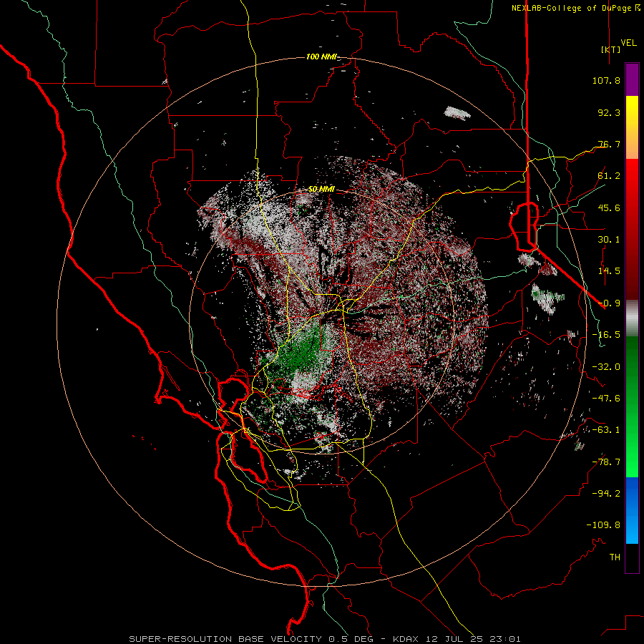Click the -32.0 velocity scale value
644x644 pixels.
pyautogui.click(x=606, y=367)
